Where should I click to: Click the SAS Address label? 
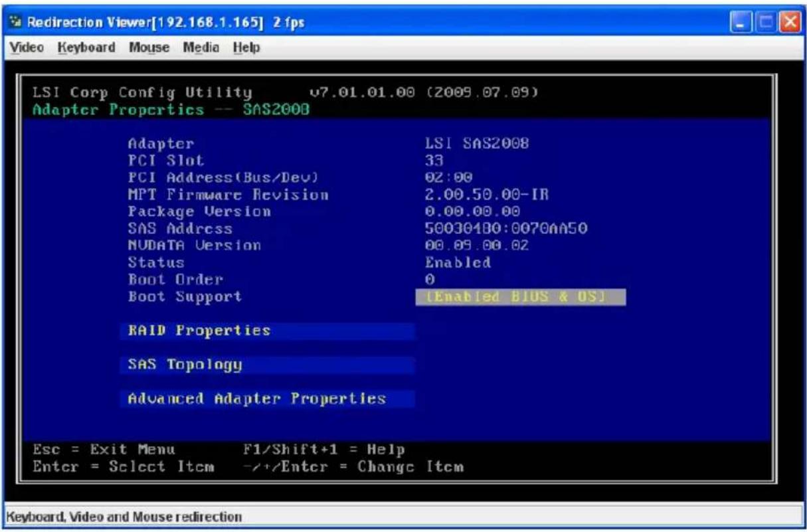click(180, 229)
